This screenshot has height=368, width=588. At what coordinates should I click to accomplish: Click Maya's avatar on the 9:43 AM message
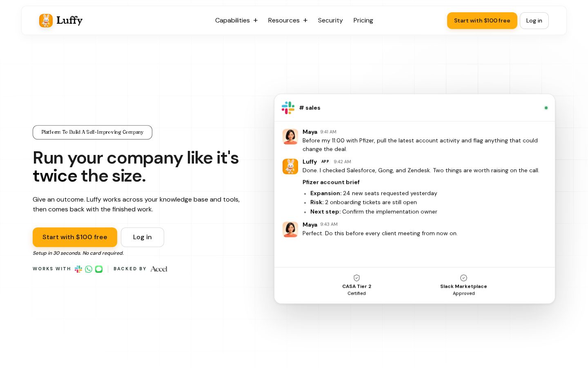(290, 229)
